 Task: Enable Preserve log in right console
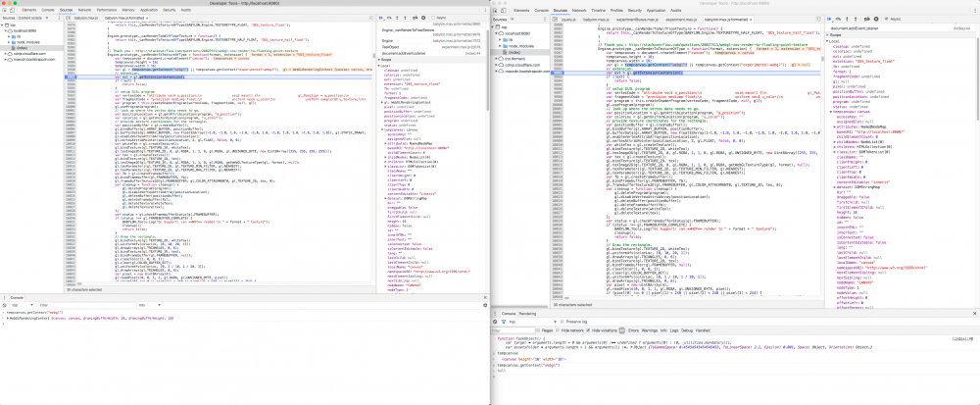(562, 322)
